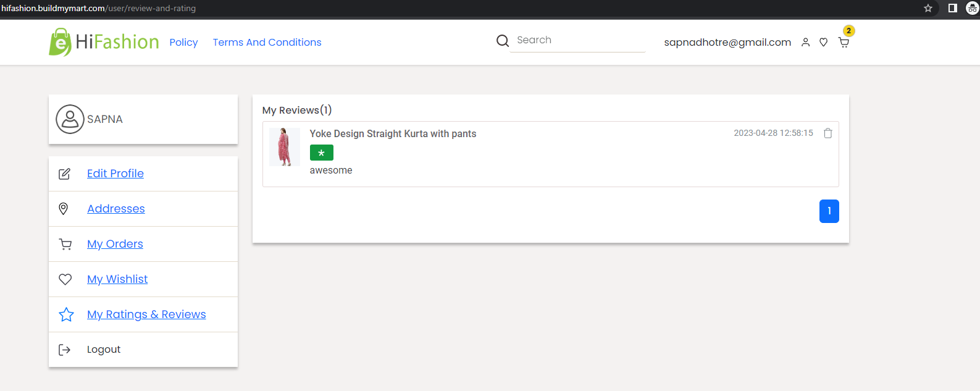Open the shopping cart icon in header
This screenshot has width=980, height=391.
point(844,43)
